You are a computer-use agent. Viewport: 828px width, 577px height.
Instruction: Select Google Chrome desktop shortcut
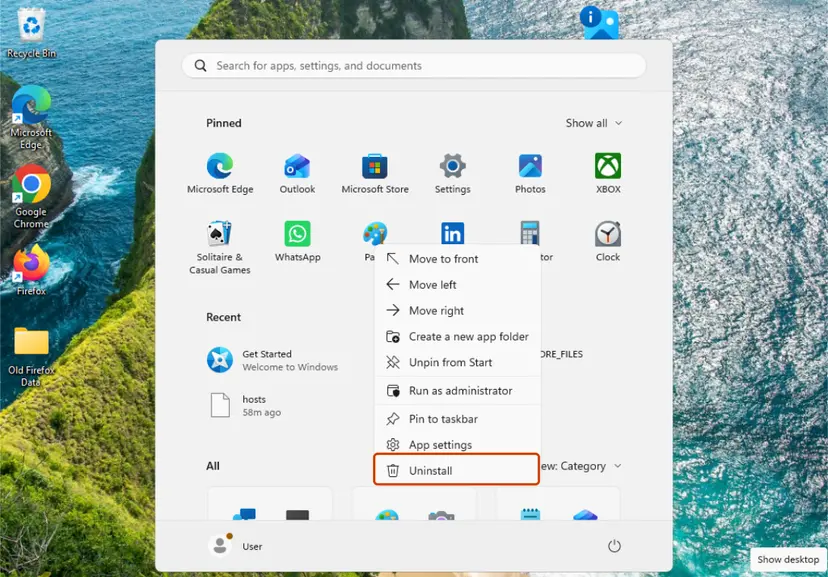pos(31,196)
